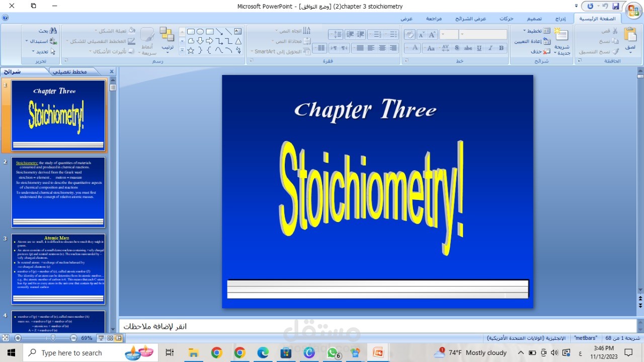The image size is (644, 362).
Task: Click the Slide Sorter view icon
Action: pyautogui.click(x=110, y=338)
